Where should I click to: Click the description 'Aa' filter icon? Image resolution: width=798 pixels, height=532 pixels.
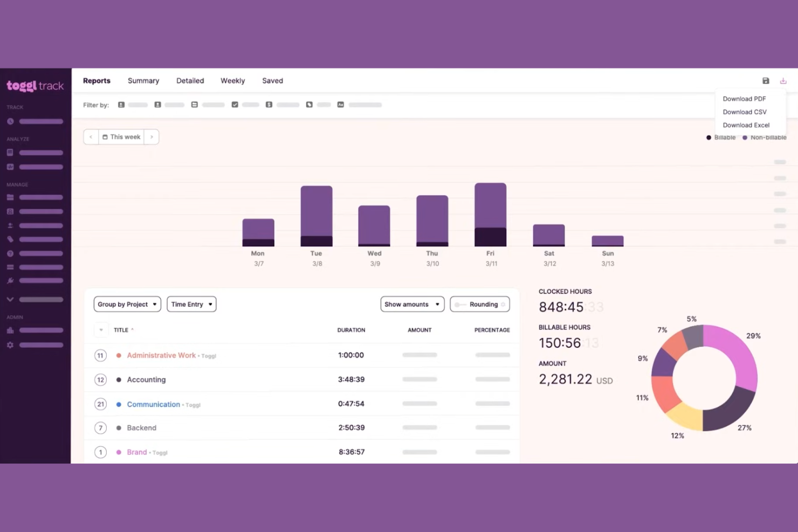[340, 105]
